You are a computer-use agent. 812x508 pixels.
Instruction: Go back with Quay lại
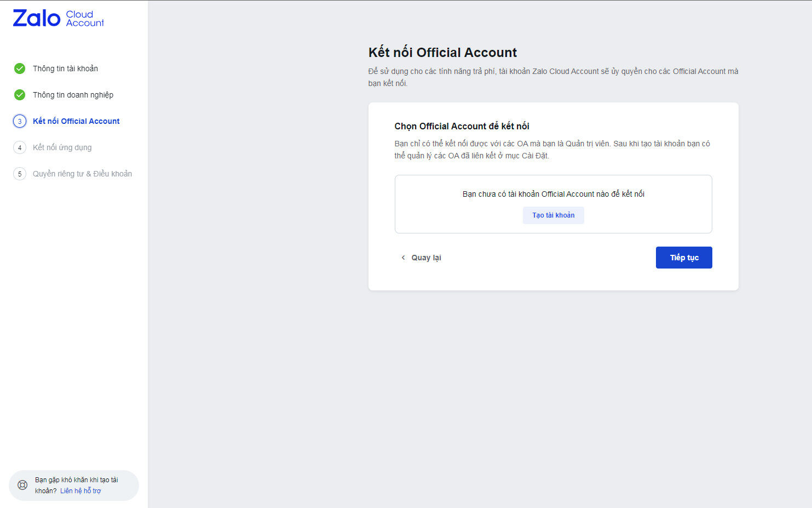click(x=426, y=258)
